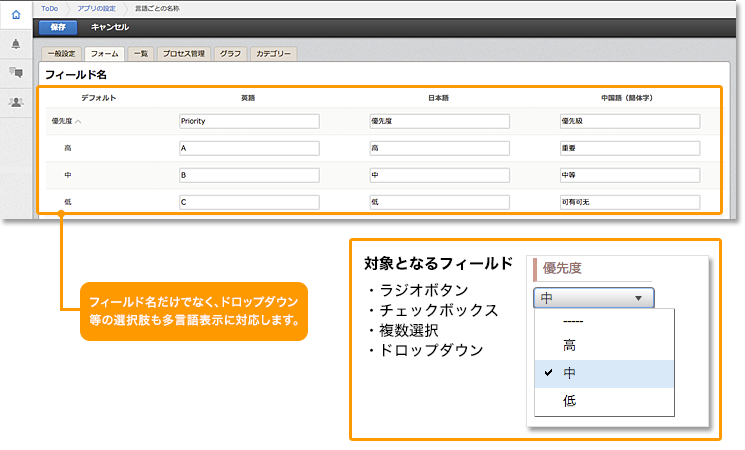Choose 低 from the dropdown list
745x450 pixels.
[x=569, y=401]
